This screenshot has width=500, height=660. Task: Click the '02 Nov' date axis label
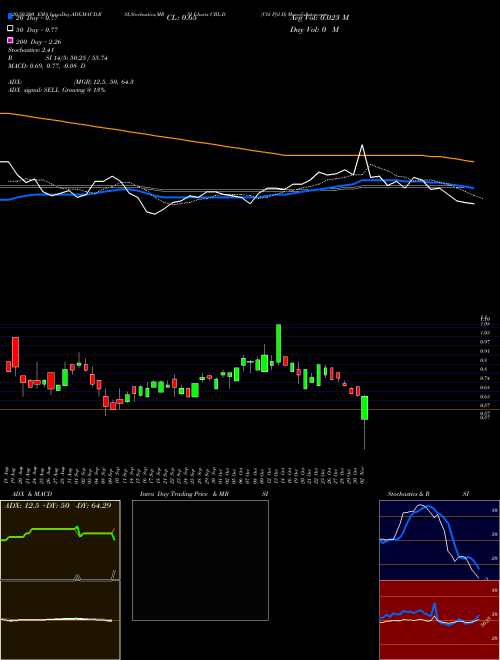point(363,476)
